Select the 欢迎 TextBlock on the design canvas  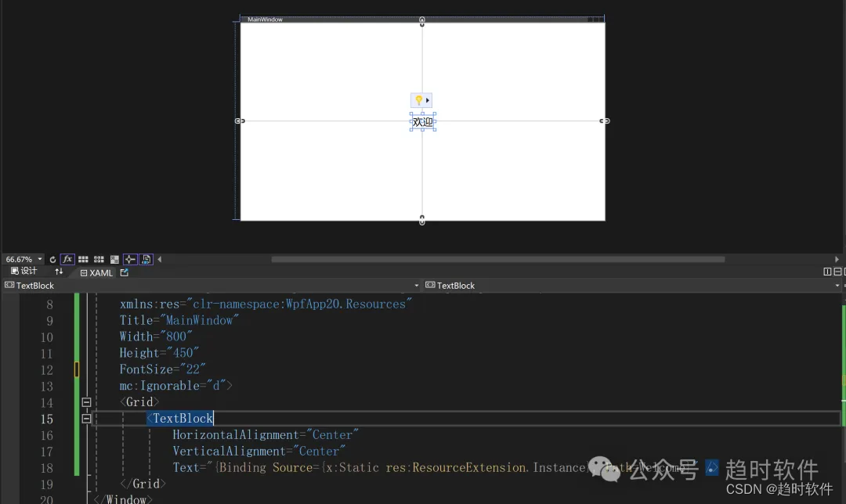click(422, 122)
